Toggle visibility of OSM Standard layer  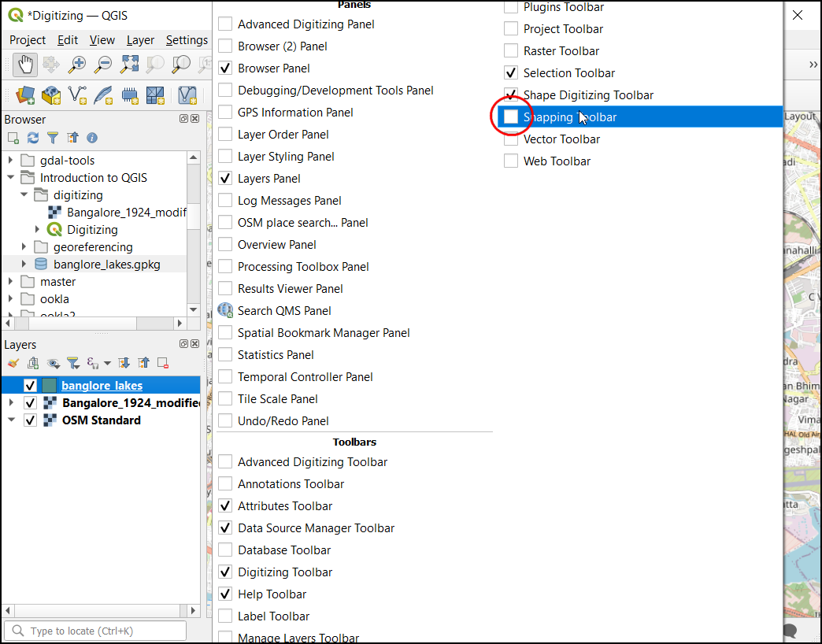coord(30,420)
